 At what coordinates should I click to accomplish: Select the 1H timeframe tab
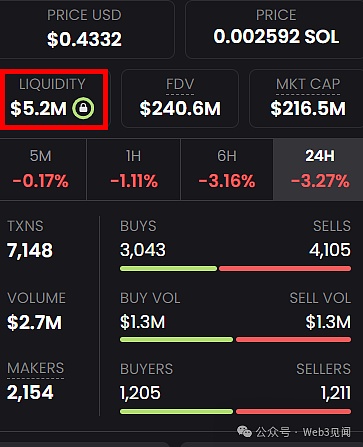click(134, 169)
